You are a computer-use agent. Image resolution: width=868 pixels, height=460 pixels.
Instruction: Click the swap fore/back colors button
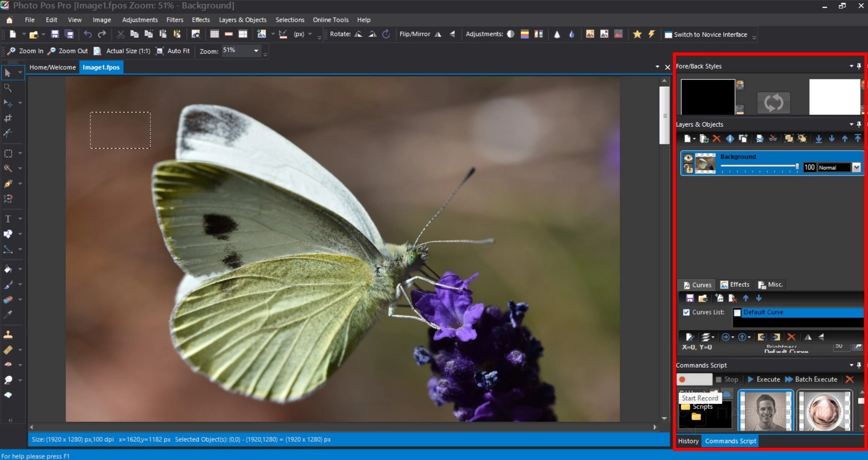pos(773,103)
